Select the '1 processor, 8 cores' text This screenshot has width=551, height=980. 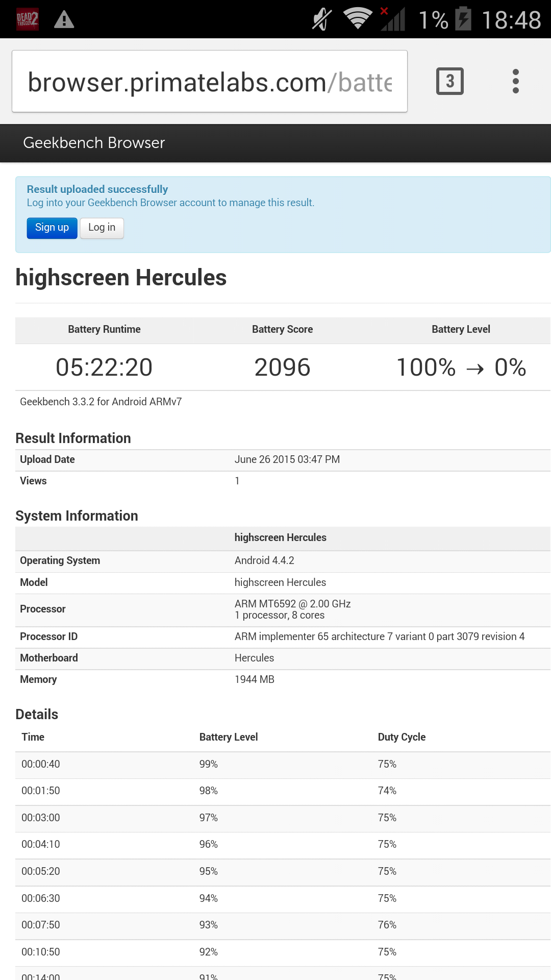280,615
